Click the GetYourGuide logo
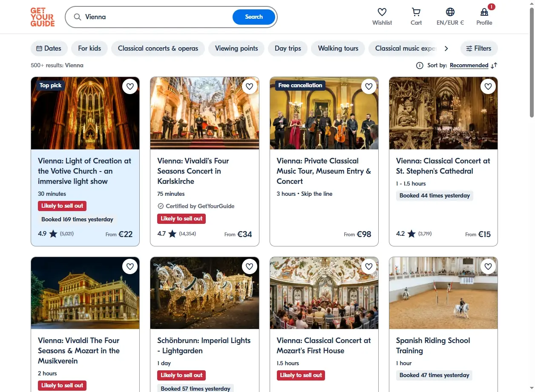Viewport: 535px width, 392px height. click(43, 17)
